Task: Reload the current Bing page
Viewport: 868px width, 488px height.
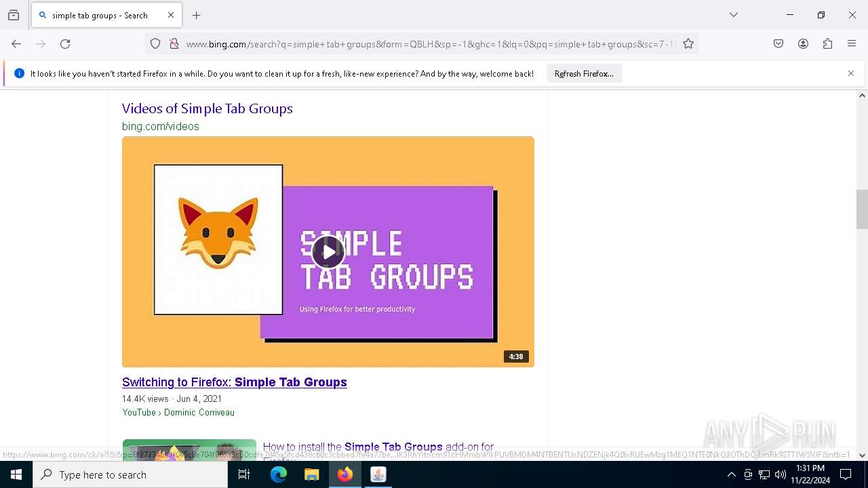Action: tap(65, 44)
